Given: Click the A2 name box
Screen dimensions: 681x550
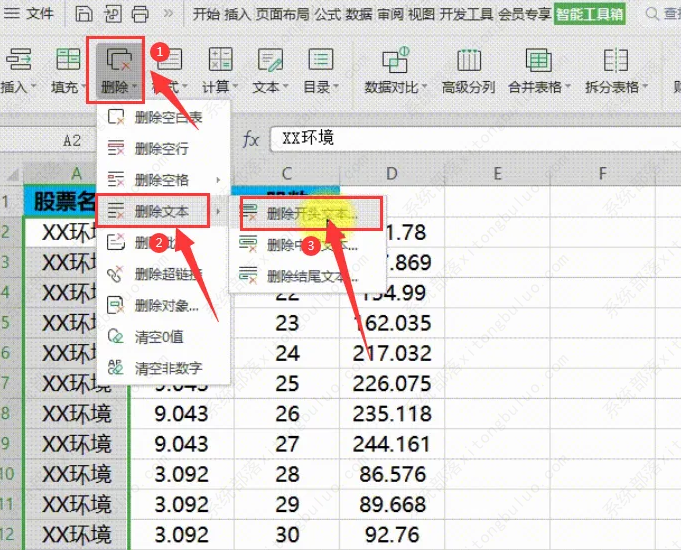Looking at the screenshot, I should click(48, 140).
